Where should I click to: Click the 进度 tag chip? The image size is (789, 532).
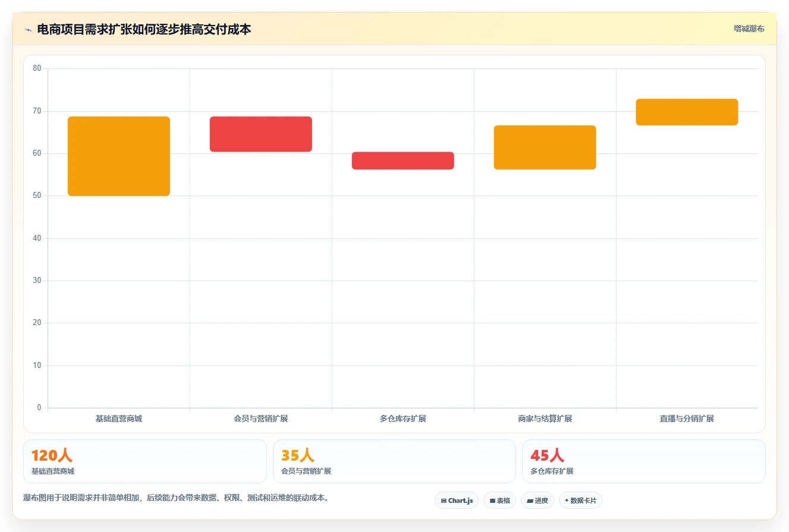pos(537,500)
